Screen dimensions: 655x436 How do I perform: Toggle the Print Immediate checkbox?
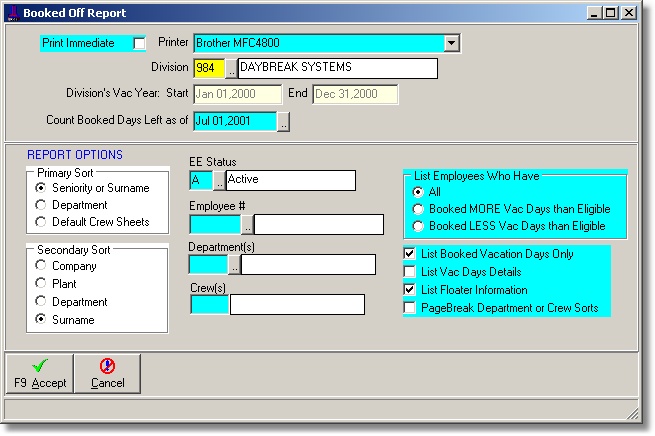click(139, 43)
